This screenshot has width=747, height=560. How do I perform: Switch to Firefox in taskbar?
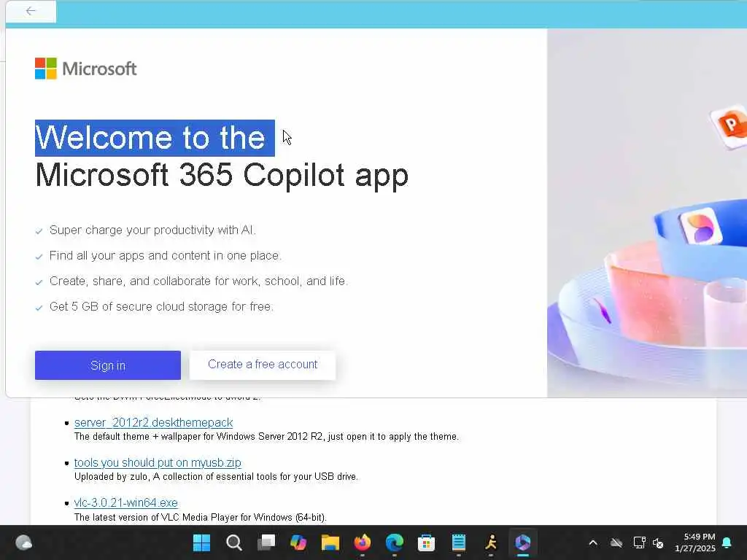coord(363,542)
